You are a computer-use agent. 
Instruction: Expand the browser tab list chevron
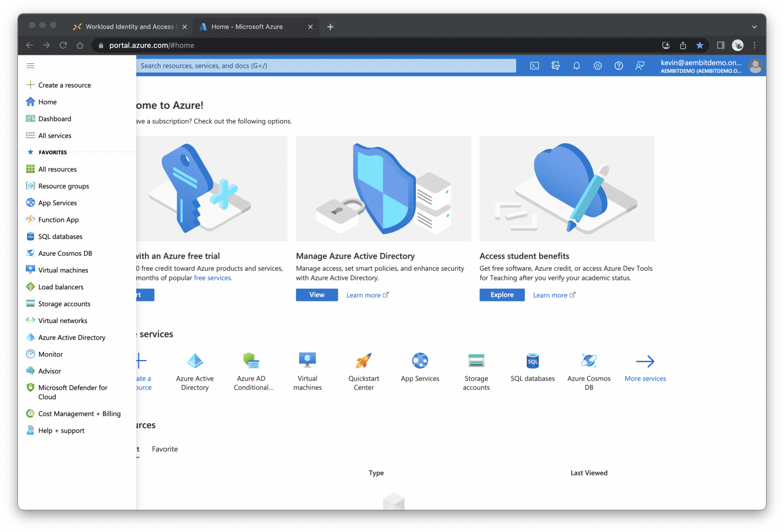coord(754,27)
